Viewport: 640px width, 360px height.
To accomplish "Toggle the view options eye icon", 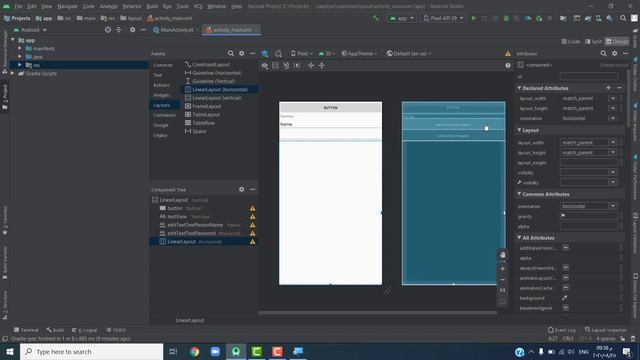I will [264, 65].
